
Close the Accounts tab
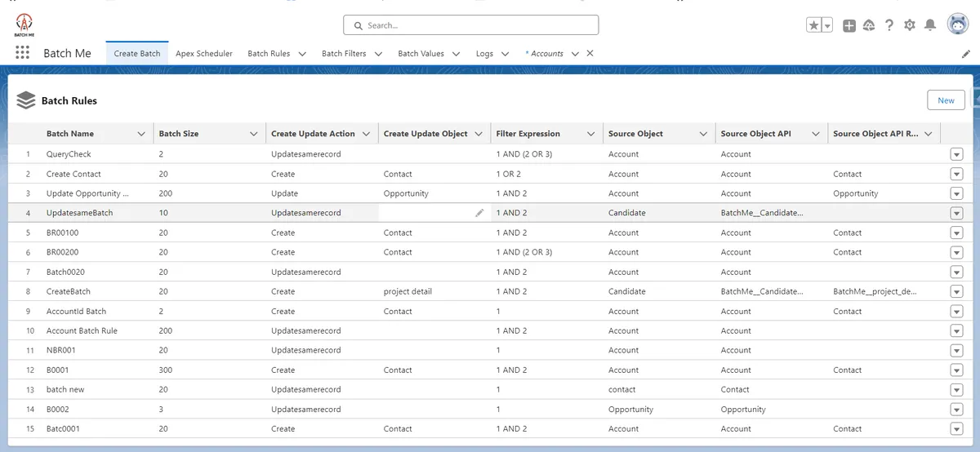590,53
